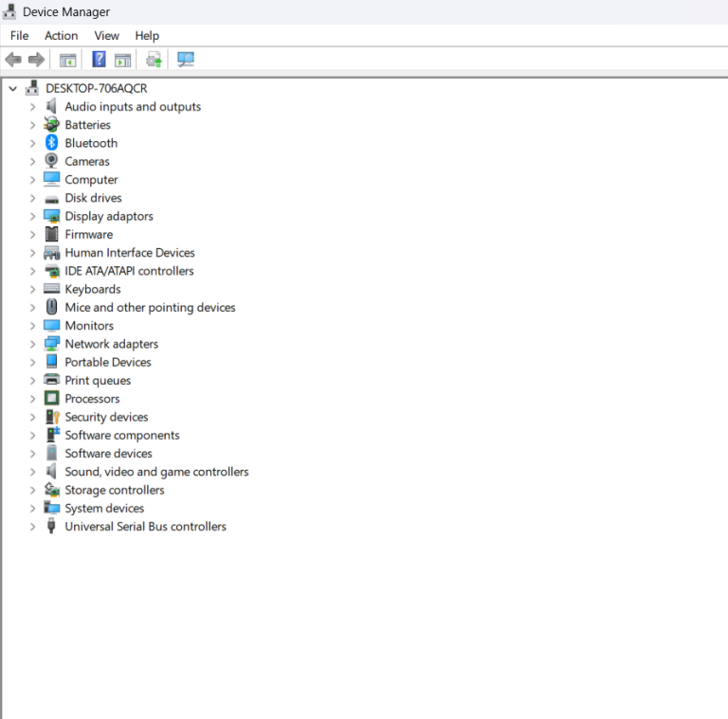Viewport: 728px width, 719px height.
Task: Select Sound, video and game controllers
Action: point(156,472)
